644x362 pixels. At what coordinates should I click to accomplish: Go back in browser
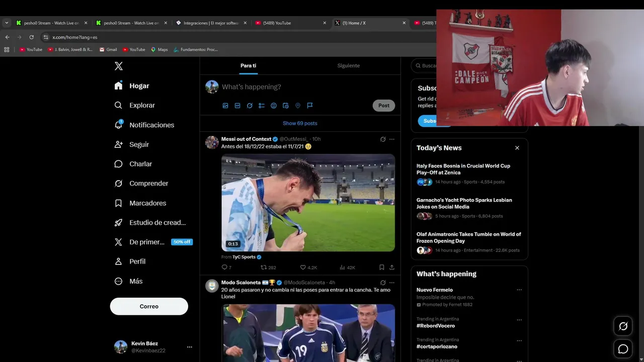[7, 37]
